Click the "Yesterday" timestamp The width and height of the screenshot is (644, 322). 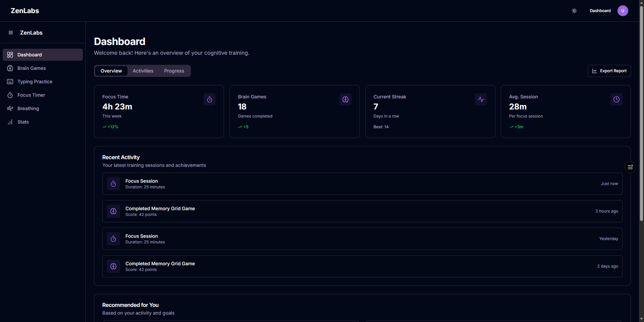pos(609,239)
